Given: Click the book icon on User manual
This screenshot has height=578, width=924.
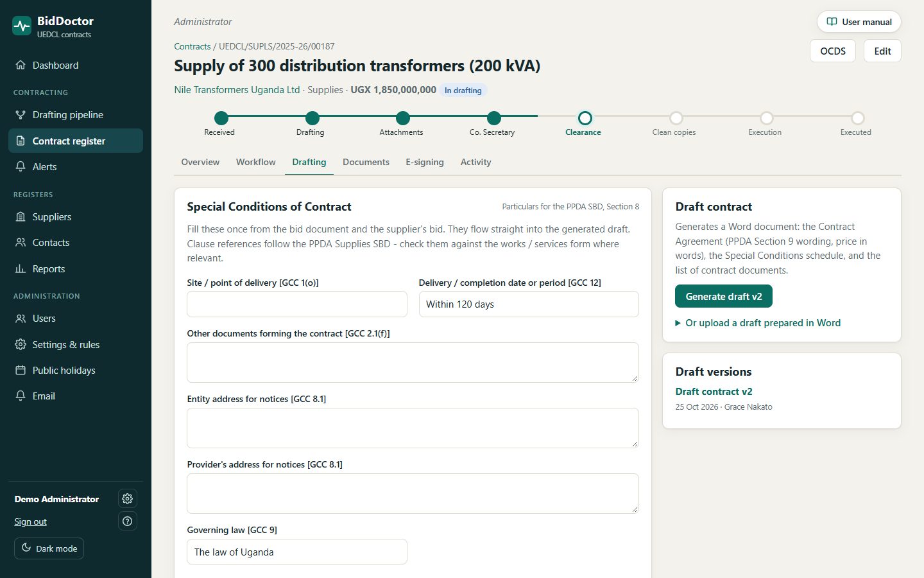Looking at the screenshot, I should point(832,22).
